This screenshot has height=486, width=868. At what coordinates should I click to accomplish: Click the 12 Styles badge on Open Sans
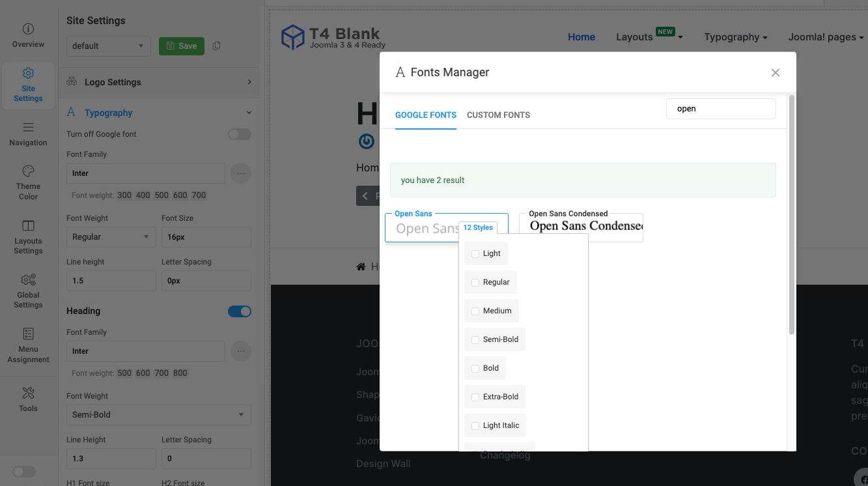[478, 228]
